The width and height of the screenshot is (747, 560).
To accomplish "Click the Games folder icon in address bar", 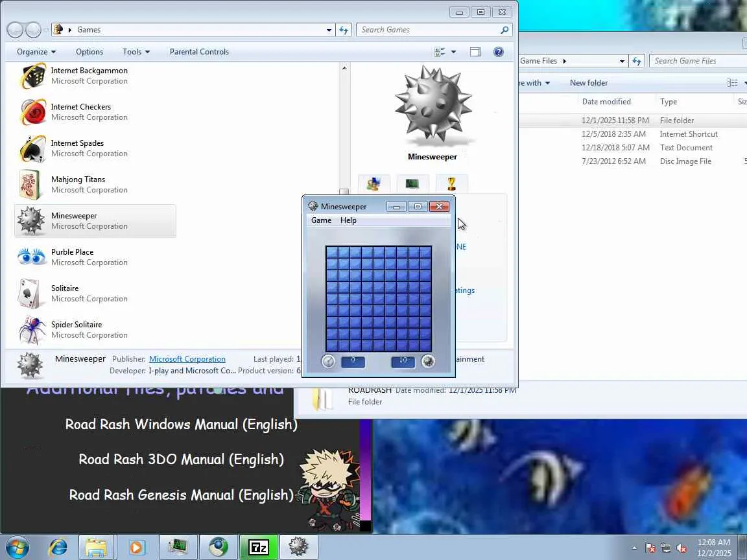I will [58, 30].
